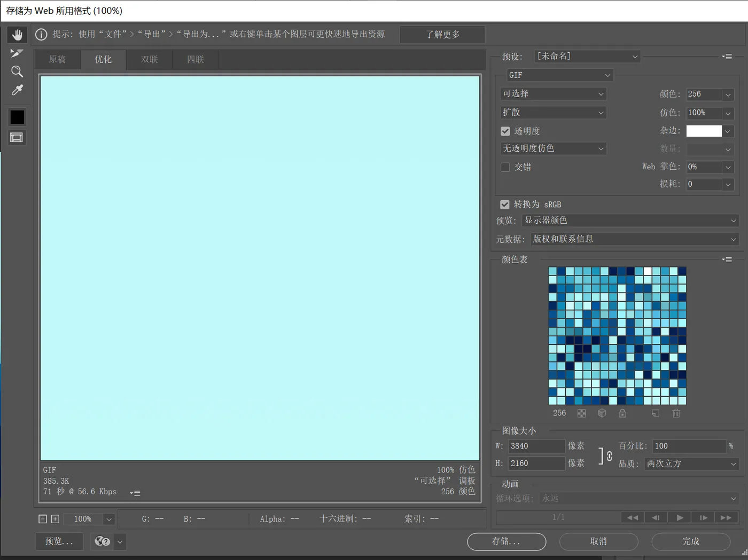Click the last frame fast-forward button

tap(726, 517)
